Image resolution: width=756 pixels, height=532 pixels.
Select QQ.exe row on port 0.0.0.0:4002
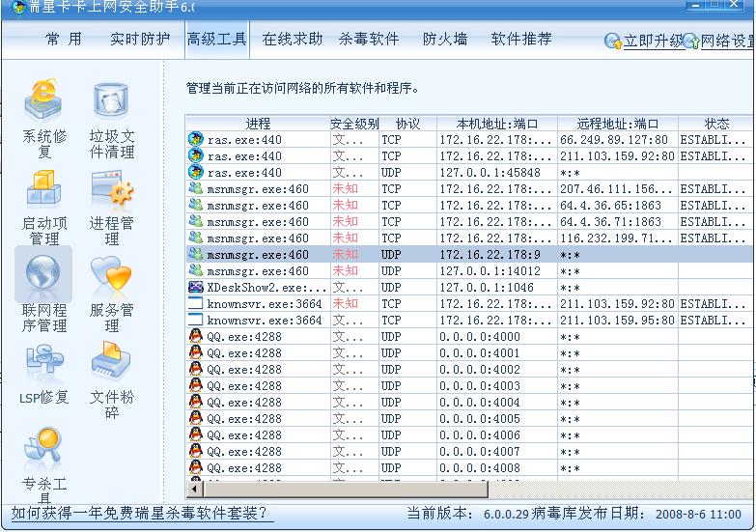click(x=469, y=369)
